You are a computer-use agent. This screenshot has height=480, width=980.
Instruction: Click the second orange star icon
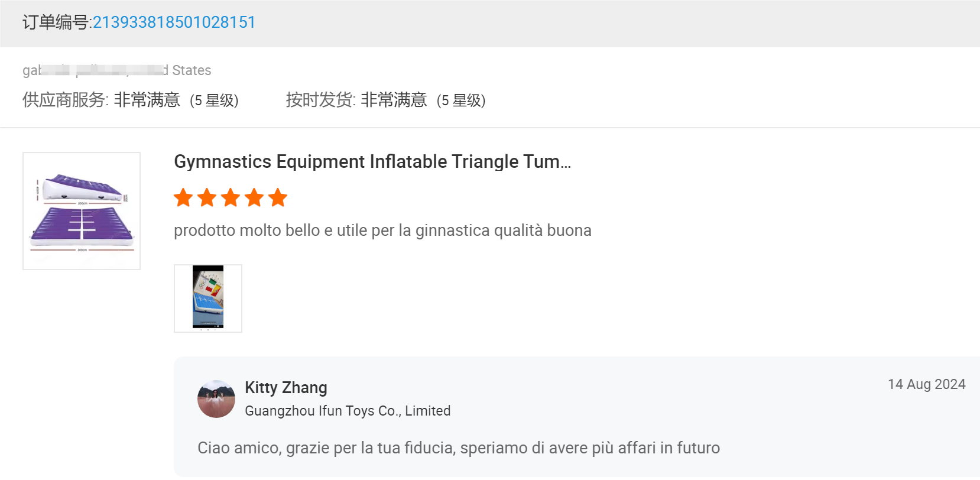pyautogui.click(x=207, y=197)
